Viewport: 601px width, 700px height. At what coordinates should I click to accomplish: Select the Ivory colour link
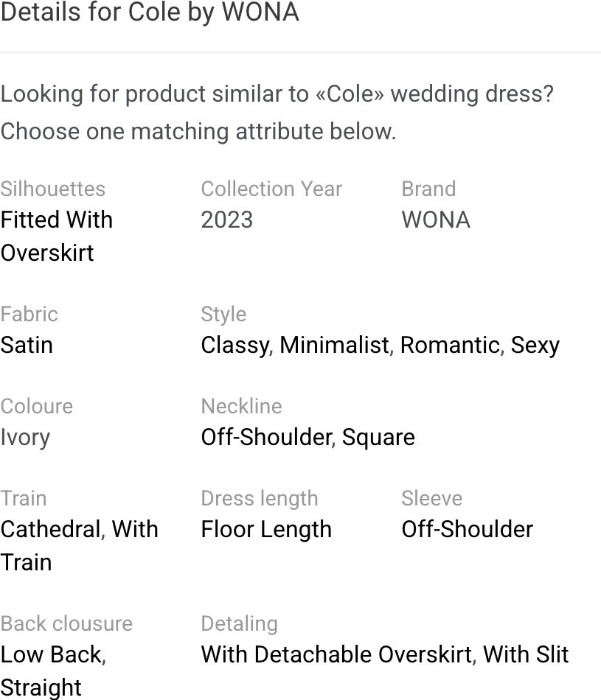point(25,438)
